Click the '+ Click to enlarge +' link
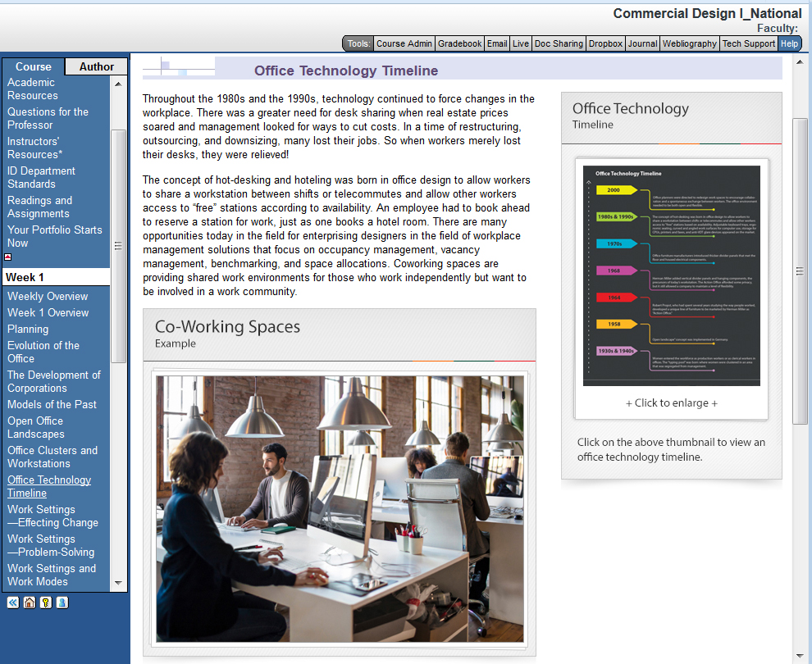 tap(671, 403)
